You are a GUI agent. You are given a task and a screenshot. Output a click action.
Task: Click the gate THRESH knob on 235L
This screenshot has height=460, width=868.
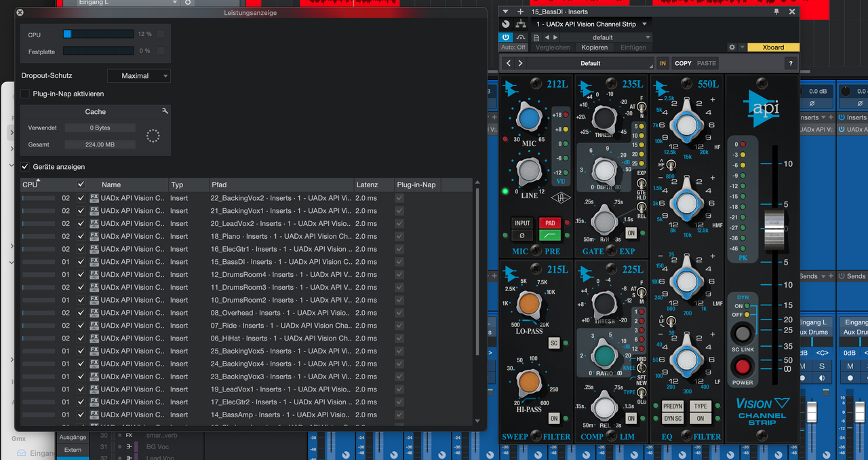pyautogui.click(x=604, y=118)
